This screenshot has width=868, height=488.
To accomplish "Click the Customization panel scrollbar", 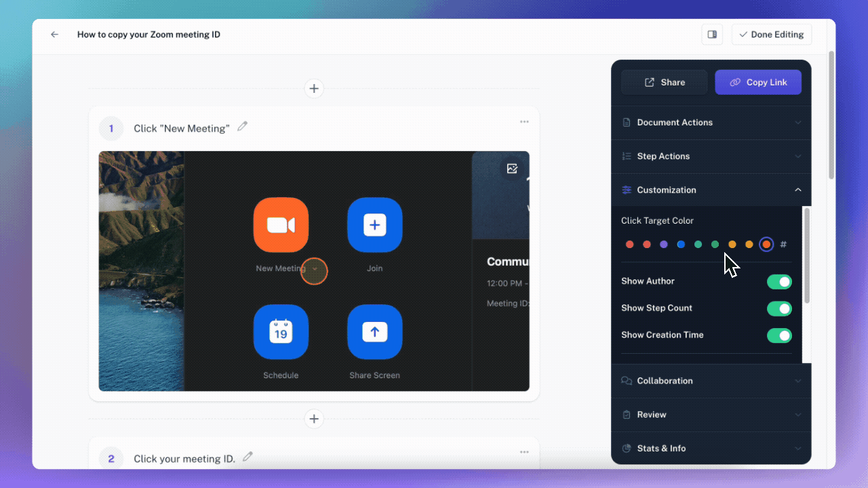I will 806,256.
